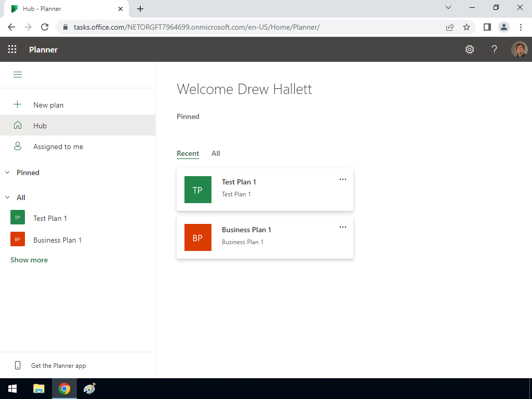The height and width of the screenshot is (399, 532).
Task: Close the Hub - Planner tab
Action: click(121, 9)
